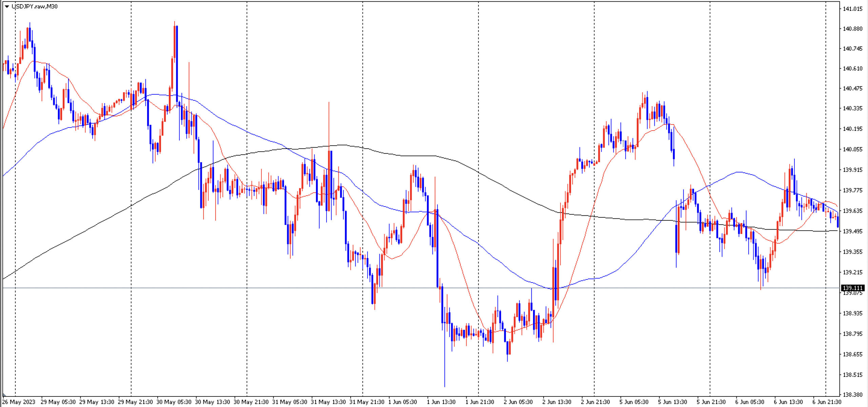
Task: Pick the 138.655 value on the price scale
Action: [x=852, y=354]
